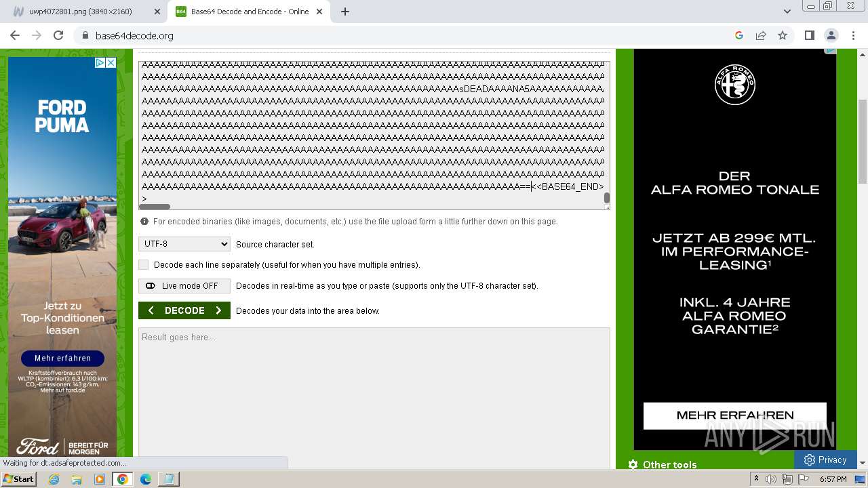Open Chrome three-dot menu
The image size is (868, 488).
click(852, 35)
